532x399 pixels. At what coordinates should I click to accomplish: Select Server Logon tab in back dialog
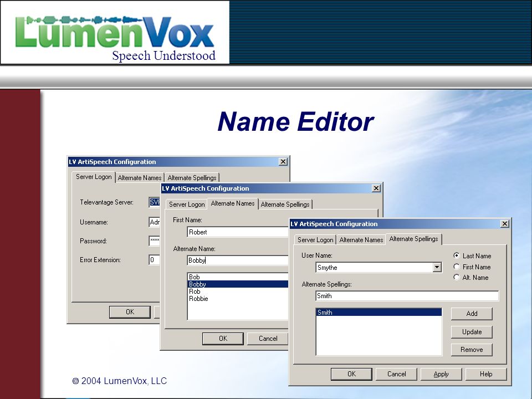pos(94,177)
